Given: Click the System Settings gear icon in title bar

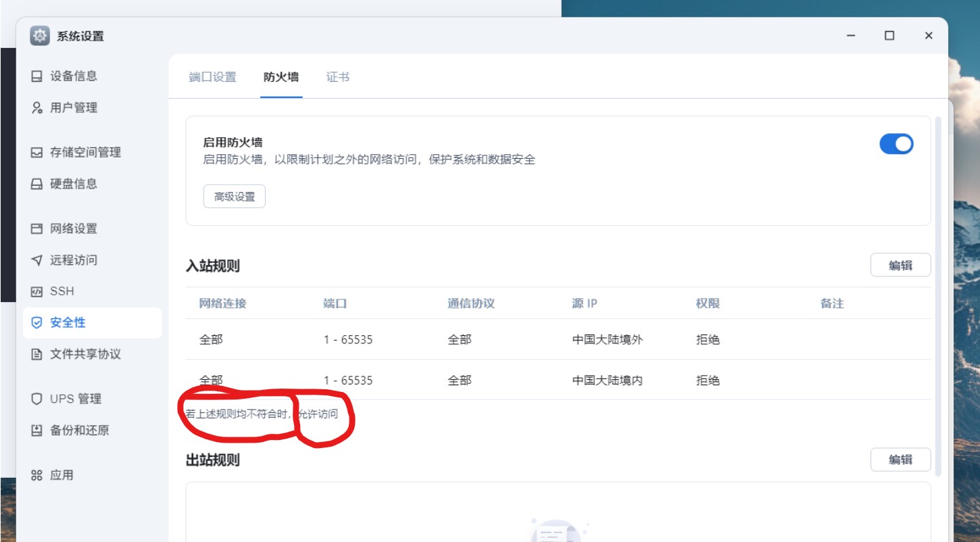Looking at the screenshot, I should [40, 36].
